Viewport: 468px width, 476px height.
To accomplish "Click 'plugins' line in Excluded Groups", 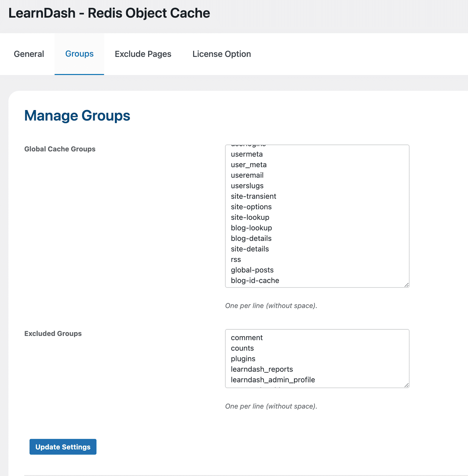I will click(243, 359).
